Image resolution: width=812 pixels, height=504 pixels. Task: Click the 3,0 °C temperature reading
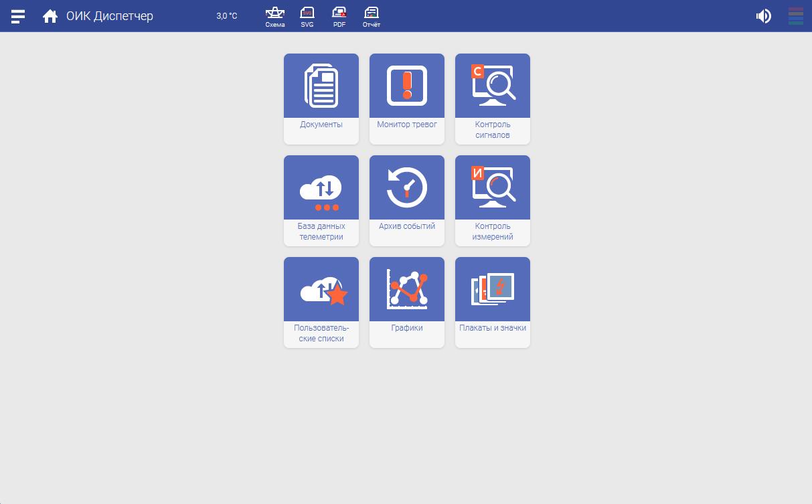226,16
